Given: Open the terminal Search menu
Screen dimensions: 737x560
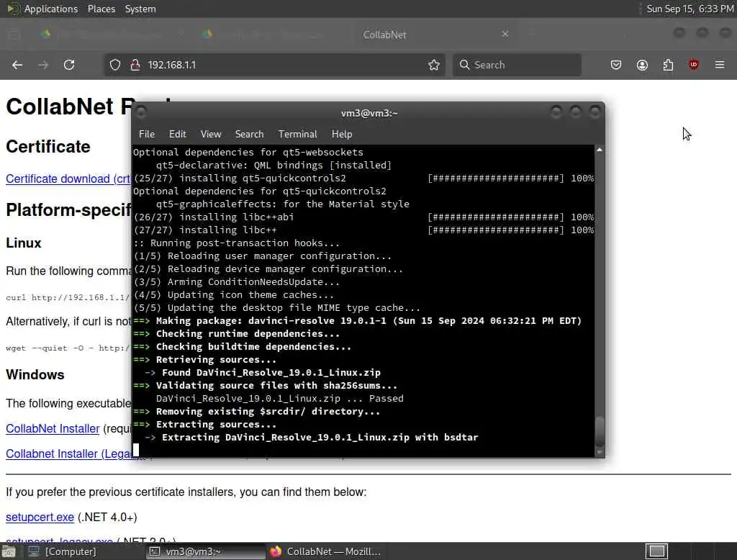Looking at the screenshot, I should coord(249,134).
